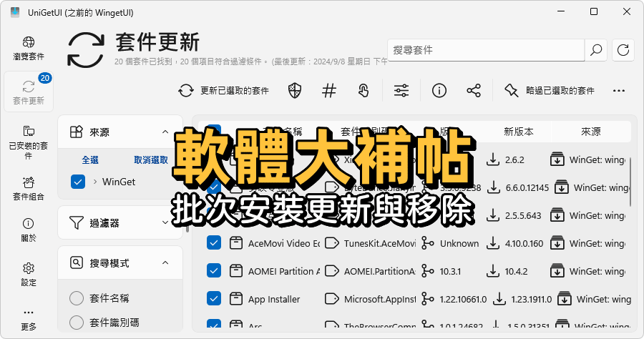This screenshot has width=644, height=339.
Task: Open the 瀏覽套件 browse packages page
Action: coord(29,49)
